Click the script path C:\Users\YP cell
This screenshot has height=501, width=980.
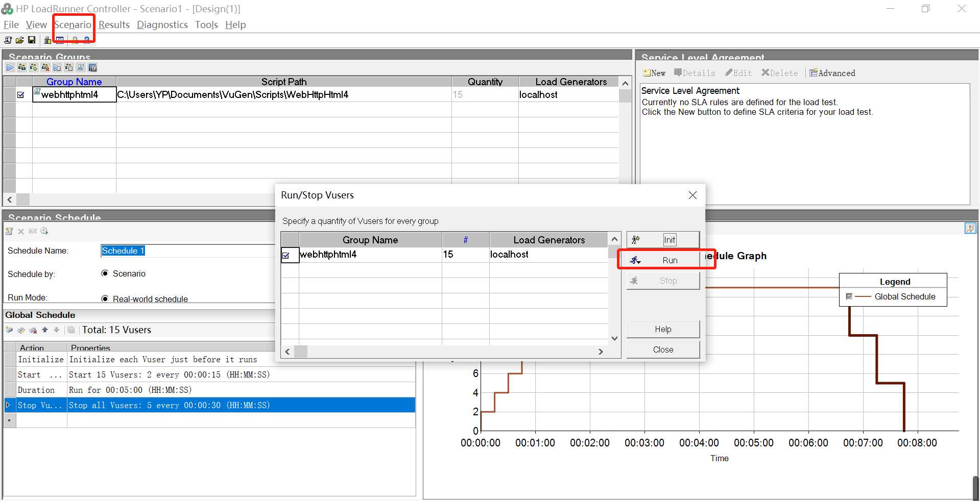point(284,94)
